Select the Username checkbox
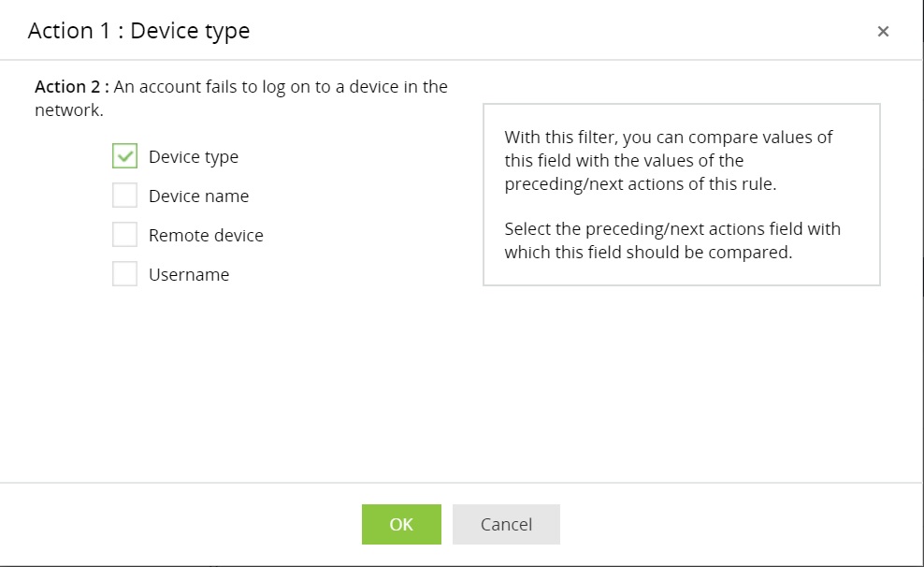Image resolution: width=924 pixels, height=567 pixels. [125, 274]
